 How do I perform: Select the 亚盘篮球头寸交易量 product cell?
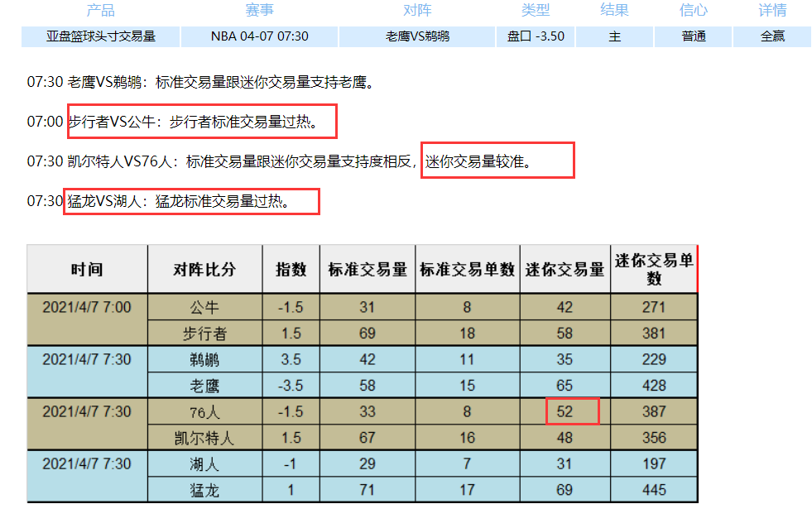point(100,36)
